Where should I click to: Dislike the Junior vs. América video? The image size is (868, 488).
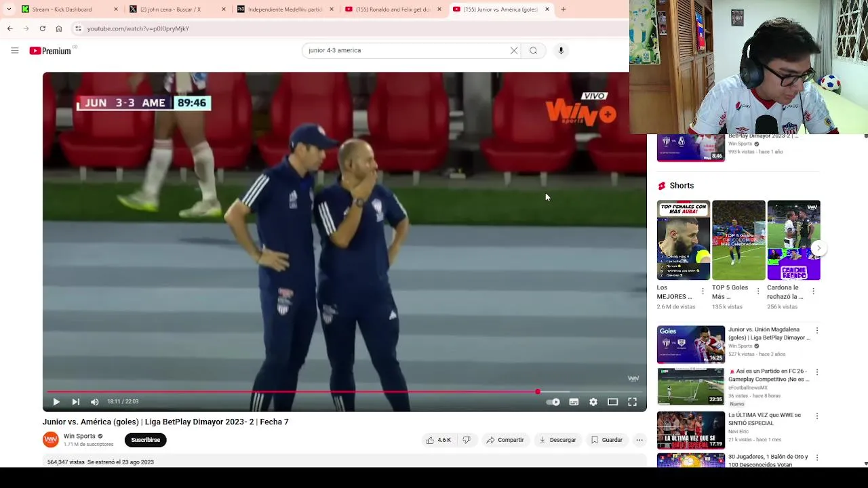click(467, 440)
